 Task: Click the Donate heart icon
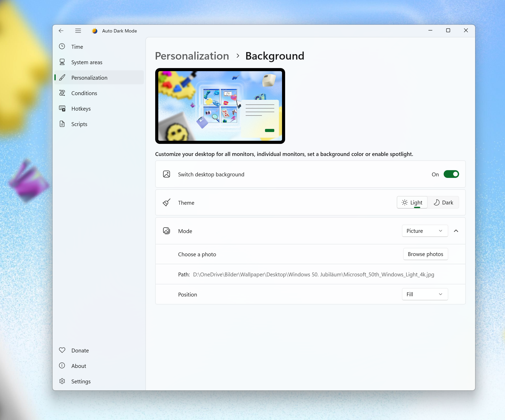(62, 350)
